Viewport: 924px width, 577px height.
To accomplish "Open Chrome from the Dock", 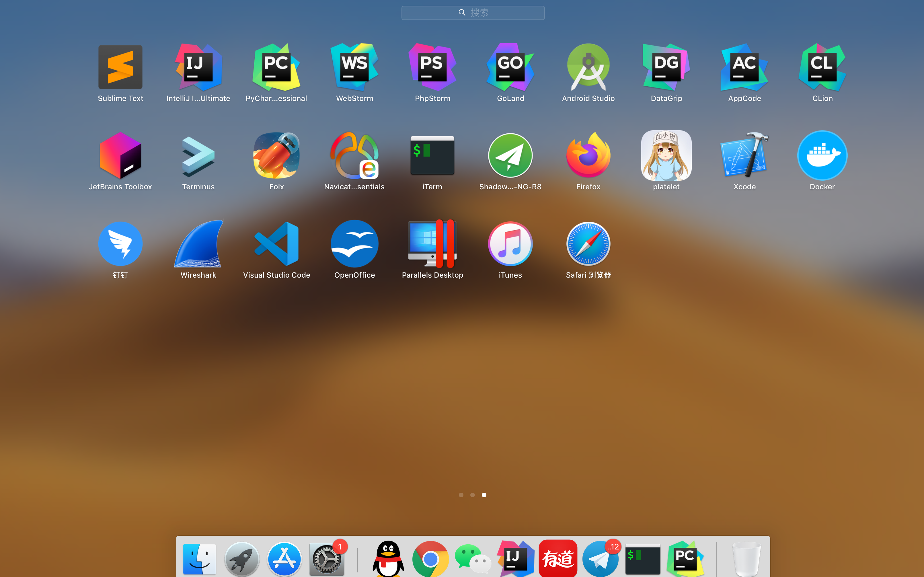I will coord(430,559).
